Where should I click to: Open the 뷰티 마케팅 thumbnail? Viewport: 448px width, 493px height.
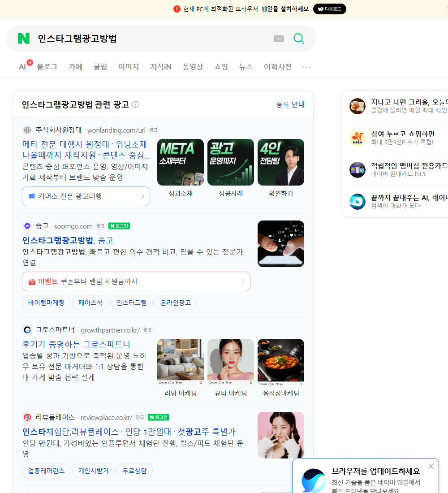click(231, 362)
